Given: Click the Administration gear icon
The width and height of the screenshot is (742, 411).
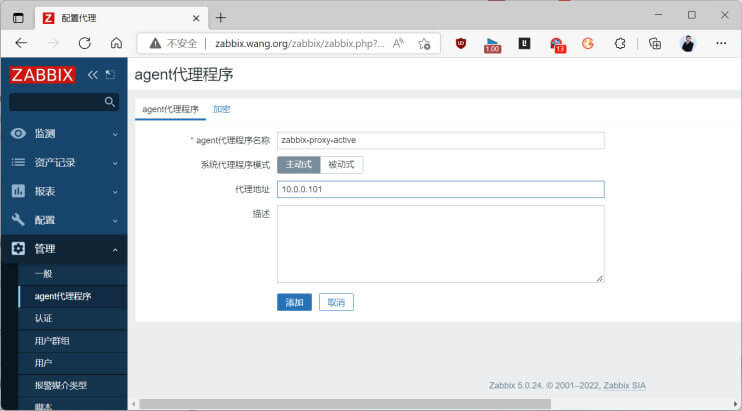Looking at the screenshot, I should (18, 248).
